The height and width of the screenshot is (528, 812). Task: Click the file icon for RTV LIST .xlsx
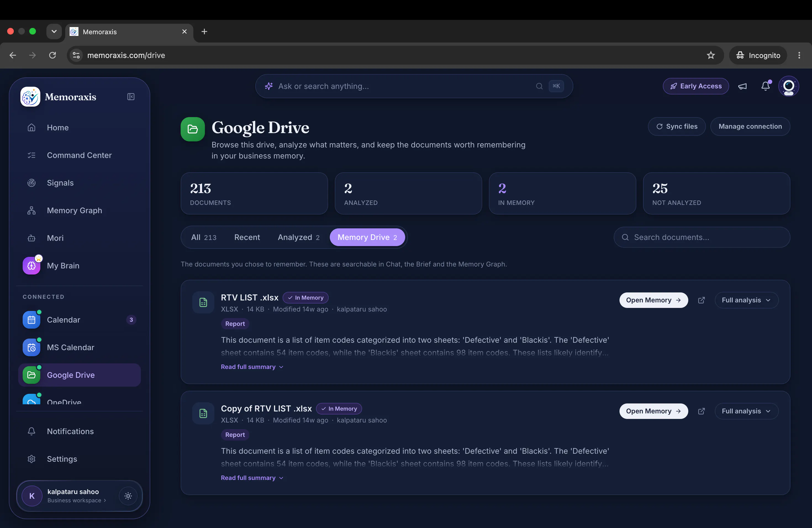point(203,302)
